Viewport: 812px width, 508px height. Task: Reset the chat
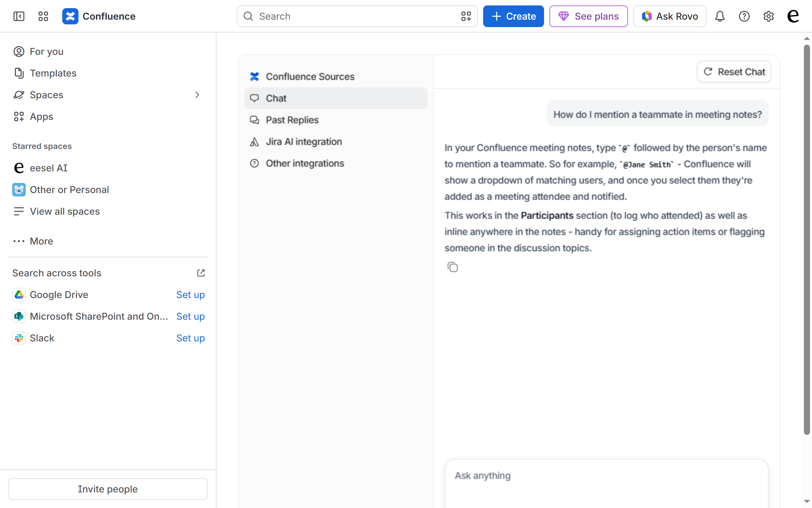click(734, 72)
